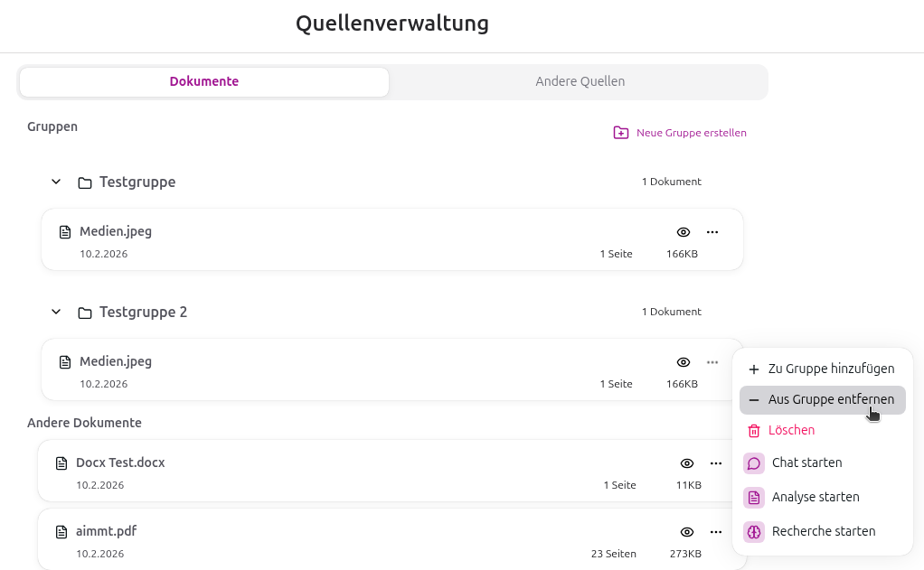Click eye icon for Docx Test.docx

pos(687,463)
